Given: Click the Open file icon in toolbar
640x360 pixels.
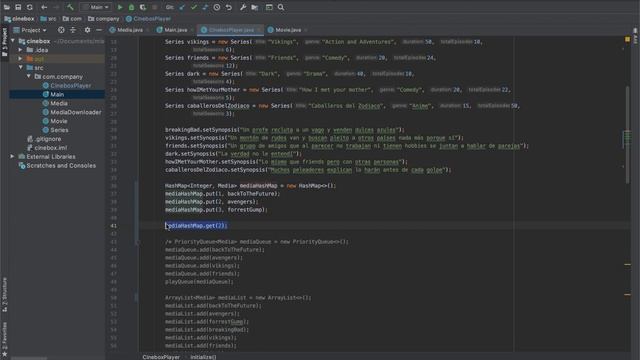Looking at the screenshot, I should [x=7, y=7].
